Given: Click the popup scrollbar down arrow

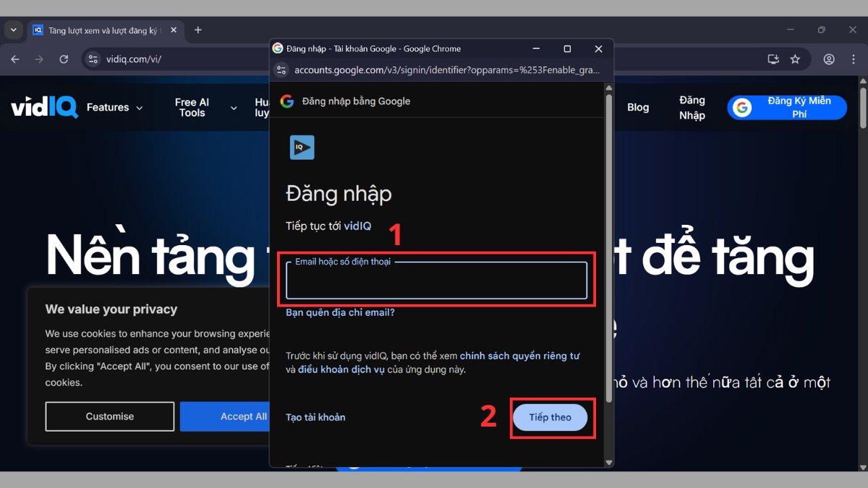Looking at the screenshot, I should pos(608,463).
